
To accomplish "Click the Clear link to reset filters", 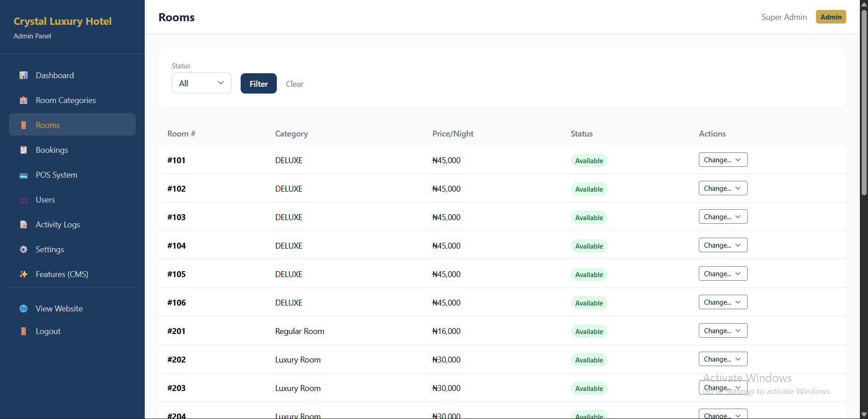I will click(x=294, y=84).
